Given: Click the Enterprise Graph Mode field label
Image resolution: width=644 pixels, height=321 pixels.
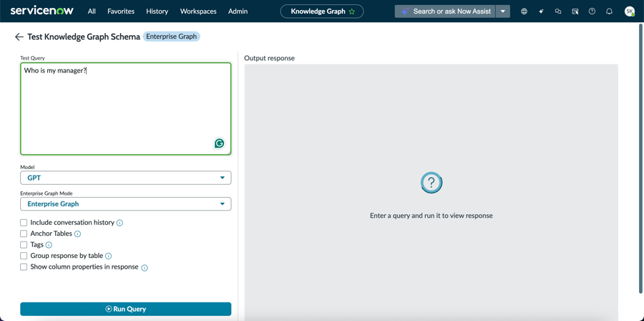Looking at the screenshot, I should (47, 193).
